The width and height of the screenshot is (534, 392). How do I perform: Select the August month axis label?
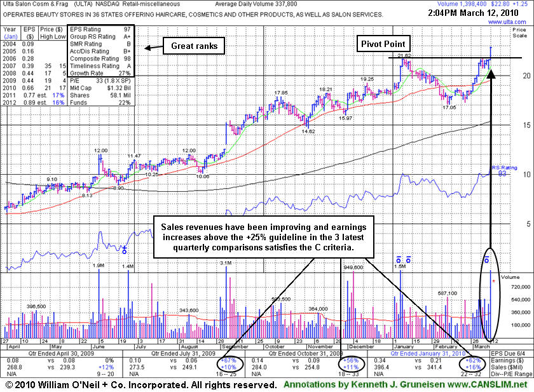189,347
